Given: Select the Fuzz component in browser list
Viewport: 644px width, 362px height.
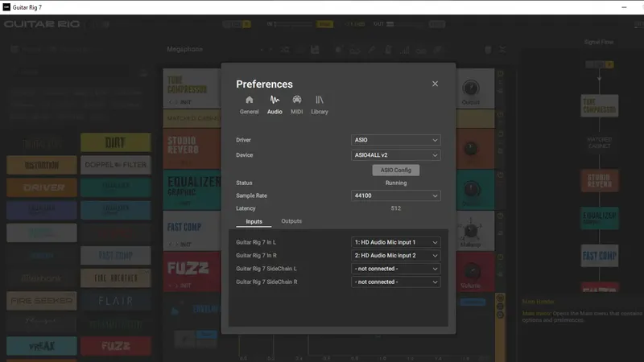Looking at the screenshot, I should [x=116, y=346].
